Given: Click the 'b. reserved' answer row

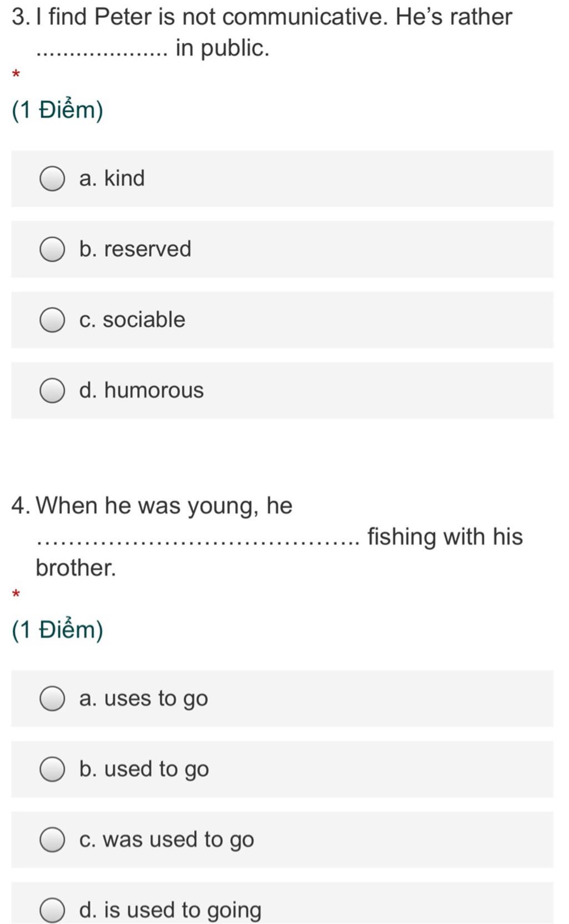Looking at the screenshot, I should click(x=282, y=249).
